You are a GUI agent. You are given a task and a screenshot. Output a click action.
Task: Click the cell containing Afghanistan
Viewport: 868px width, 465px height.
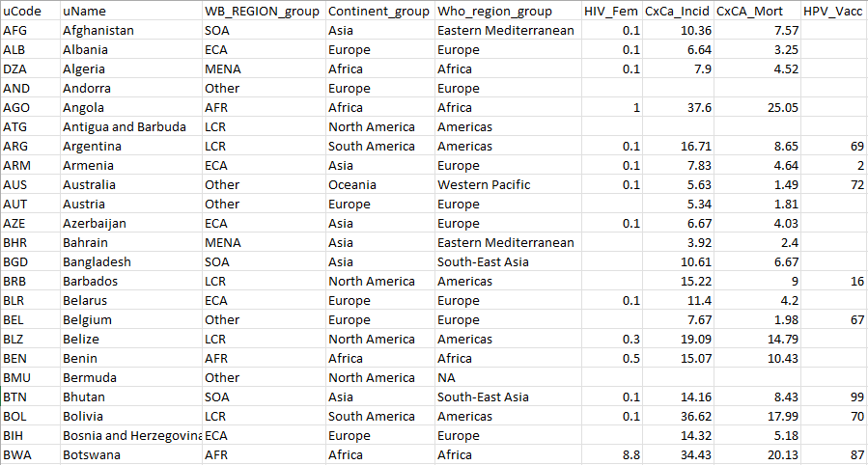[131, 31]
